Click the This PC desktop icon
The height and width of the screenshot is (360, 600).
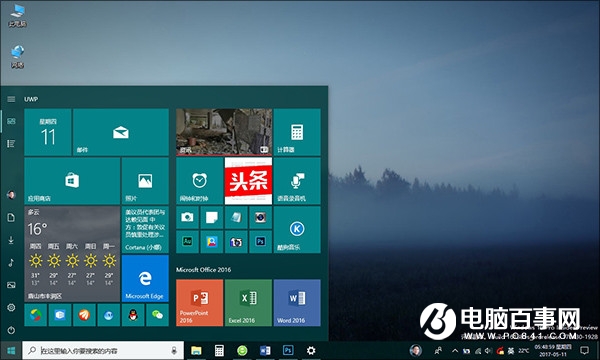18,16
